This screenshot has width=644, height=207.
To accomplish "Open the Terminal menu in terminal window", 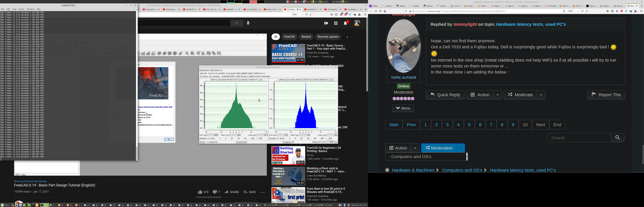I will point(30,9).
